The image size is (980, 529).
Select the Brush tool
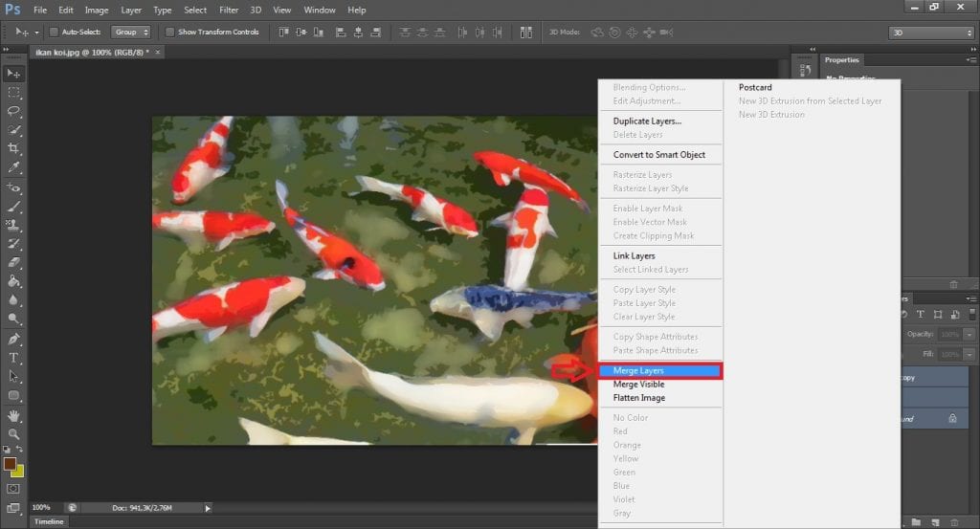[x=13, y=206]
